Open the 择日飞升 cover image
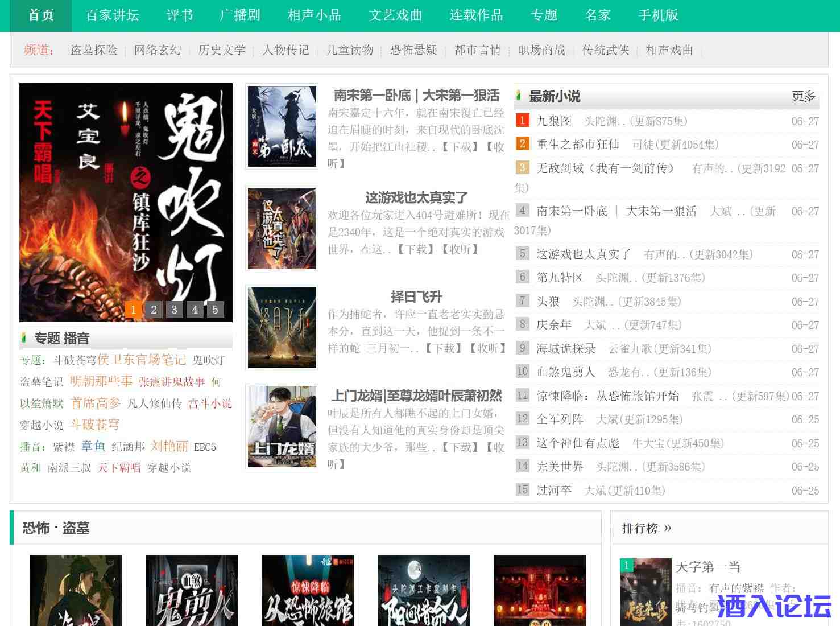The image size is (840, 626). [282, 327]
